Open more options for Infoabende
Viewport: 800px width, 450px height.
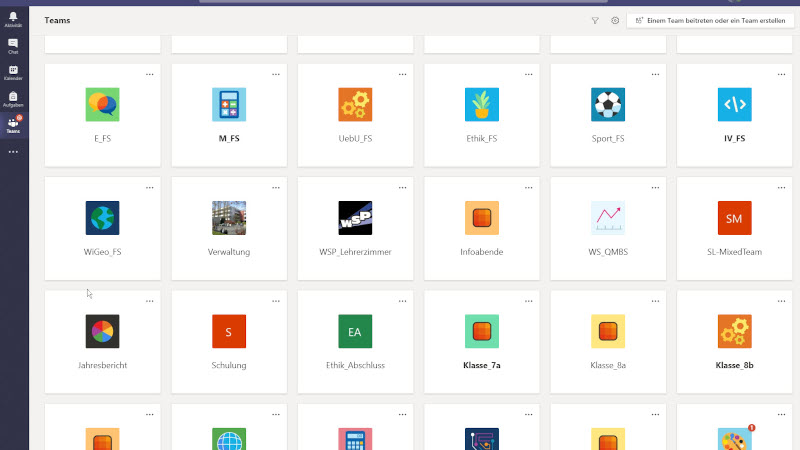click(529, 188)
